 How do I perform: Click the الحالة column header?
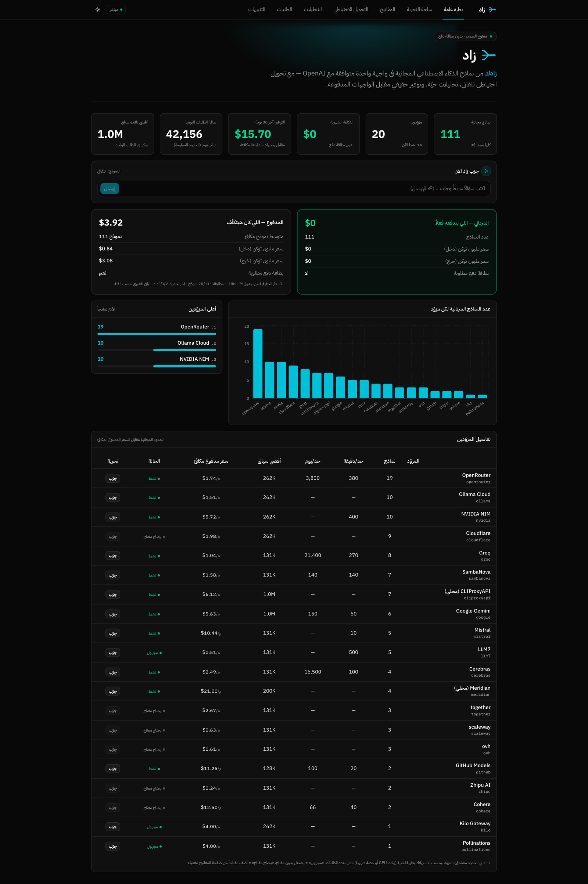tap(154, 461)
